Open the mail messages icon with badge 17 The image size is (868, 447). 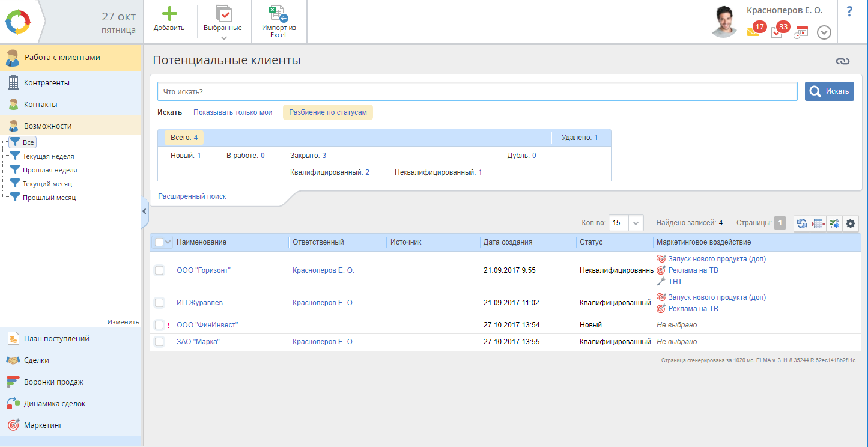point(753,32)
